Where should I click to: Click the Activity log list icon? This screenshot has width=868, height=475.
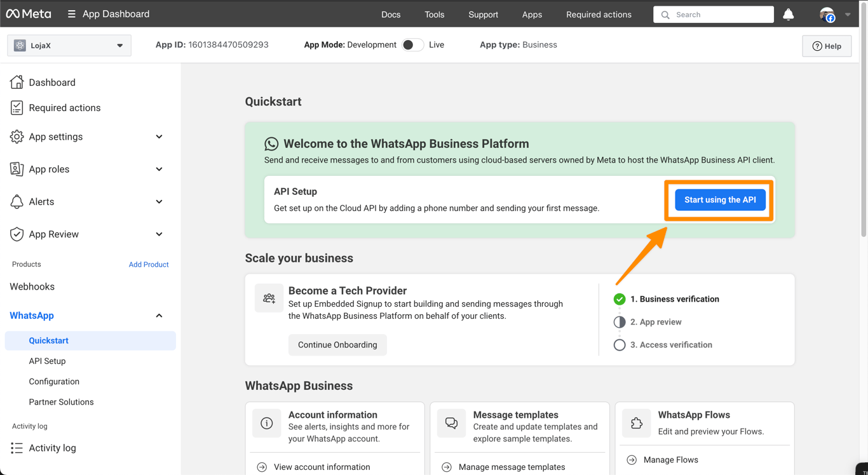click(17, 448)
